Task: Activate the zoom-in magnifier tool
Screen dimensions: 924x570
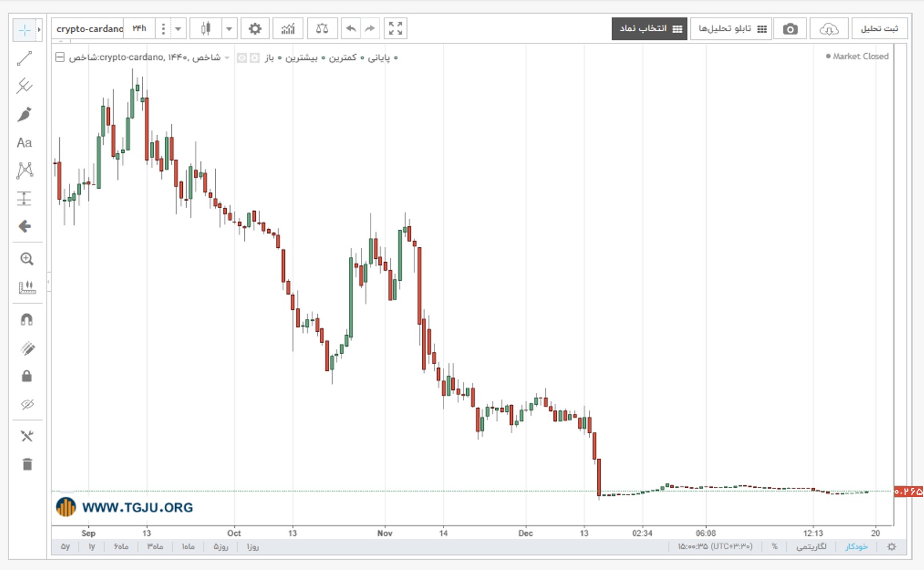Action: point(26,259)
